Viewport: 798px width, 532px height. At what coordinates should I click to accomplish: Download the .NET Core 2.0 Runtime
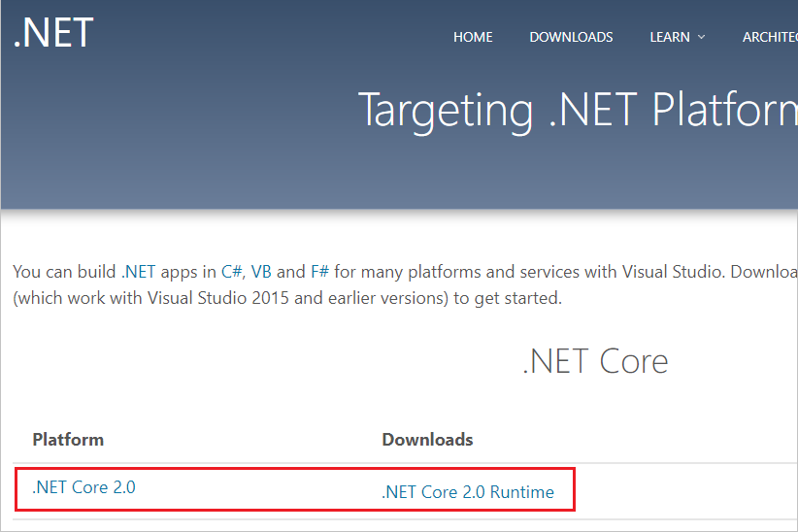tap(468, 492)
